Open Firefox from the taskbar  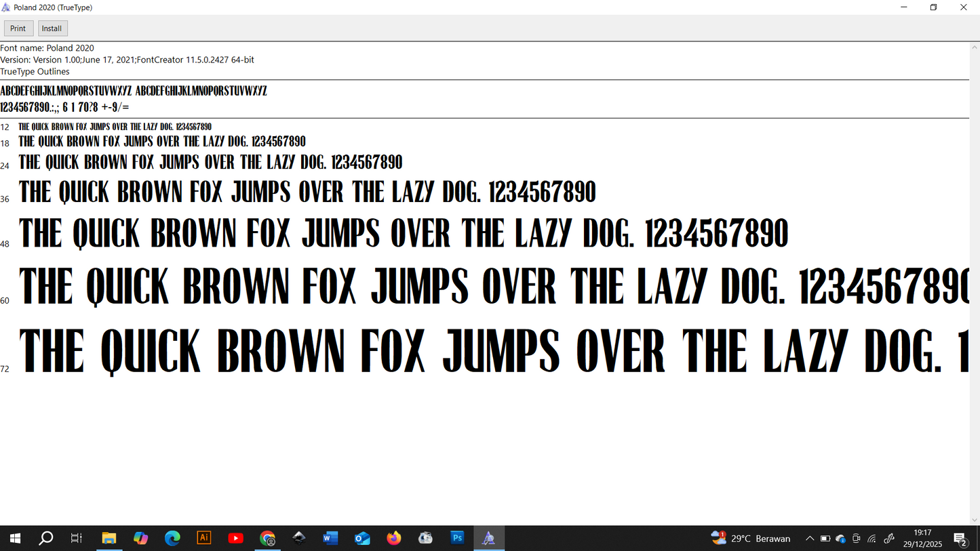click(394, 538)
